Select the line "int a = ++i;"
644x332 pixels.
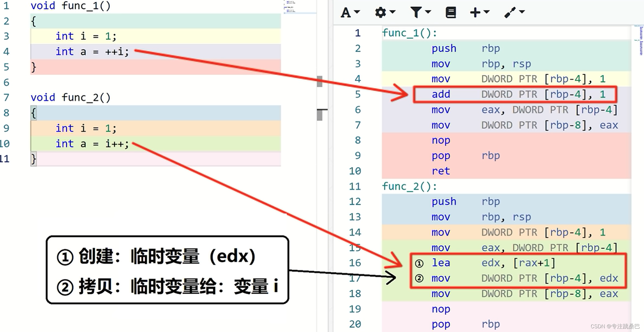(x=92, y=52)
